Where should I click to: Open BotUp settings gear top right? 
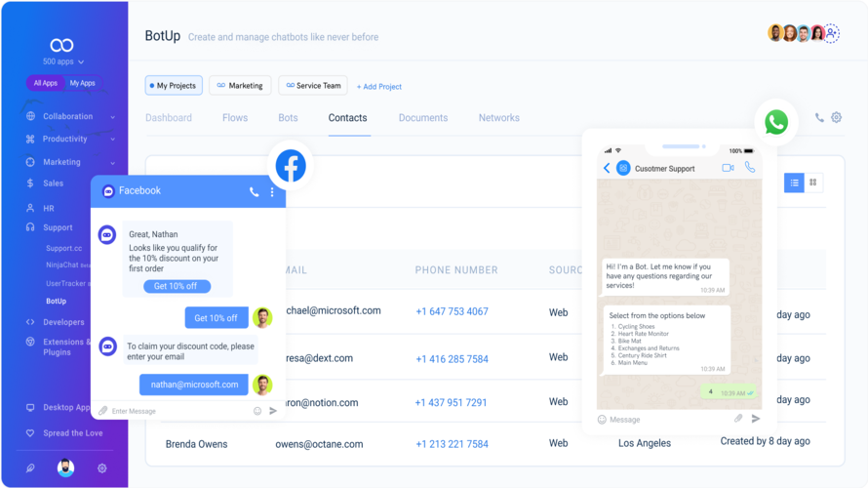tap(837, 117)
